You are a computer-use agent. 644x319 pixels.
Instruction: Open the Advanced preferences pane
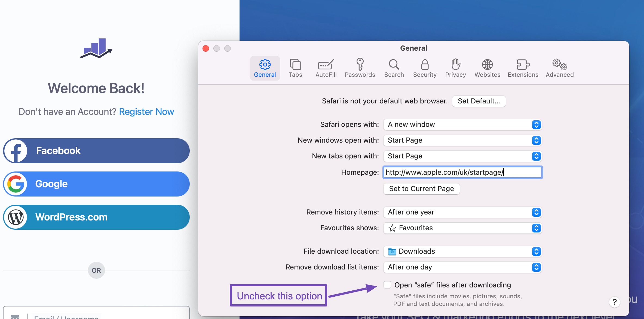(x=560, y=68)
